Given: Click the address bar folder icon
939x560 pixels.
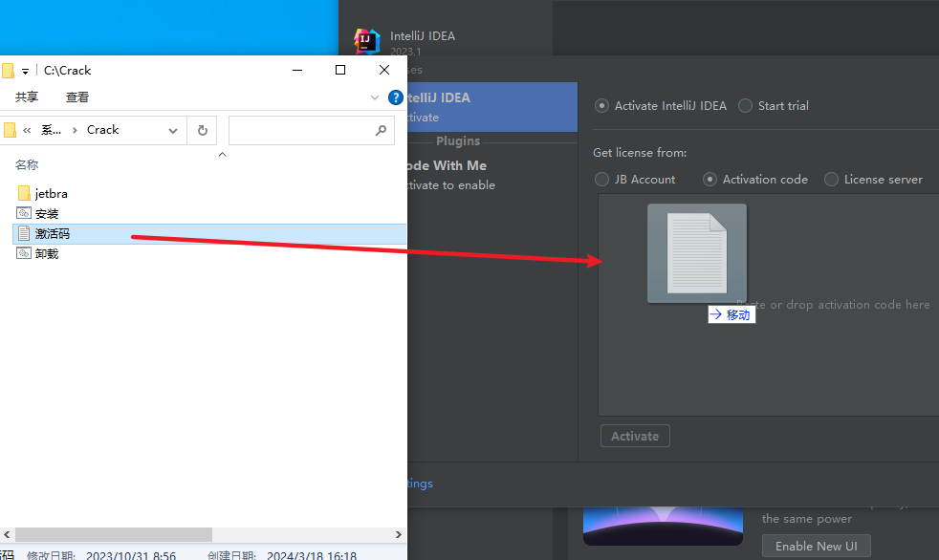Looking at the screenshot, I should (x=10, y=130).
